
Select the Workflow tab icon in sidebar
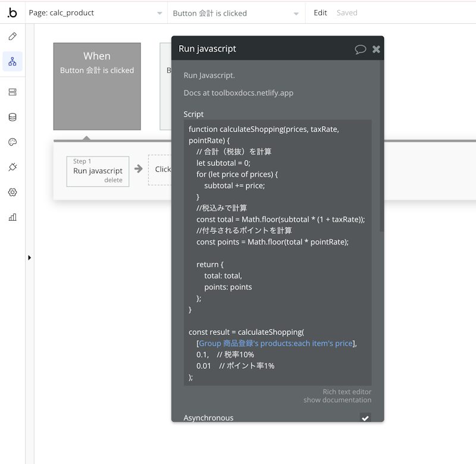pyautogui.click(x=12, y=61)
